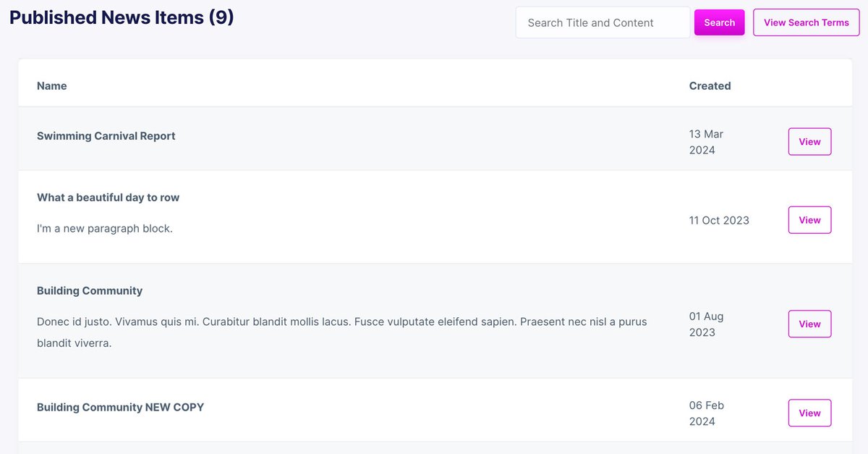Select the Swimming Carnival Report title
Image resolution: width=868 pixels, height=454 pixels.
pyautogui.click(x=106, y=136)
